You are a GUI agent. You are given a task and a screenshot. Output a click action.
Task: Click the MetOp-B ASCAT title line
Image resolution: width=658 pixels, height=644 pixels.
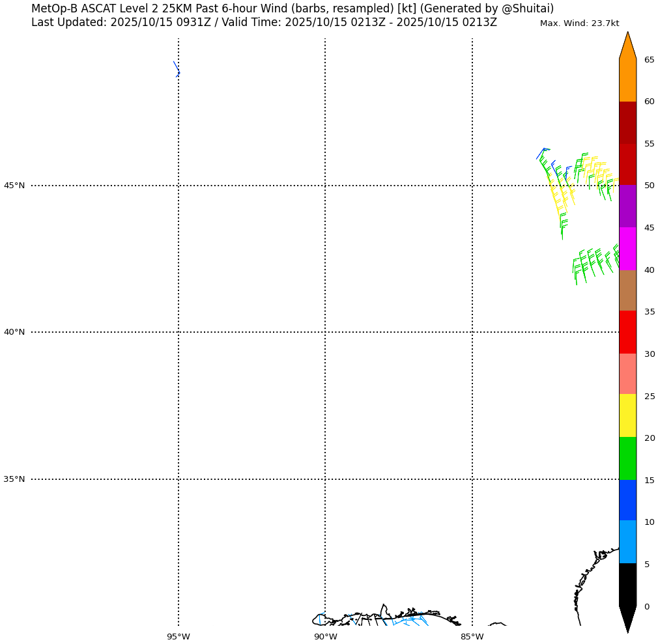[x=293, y=9]
